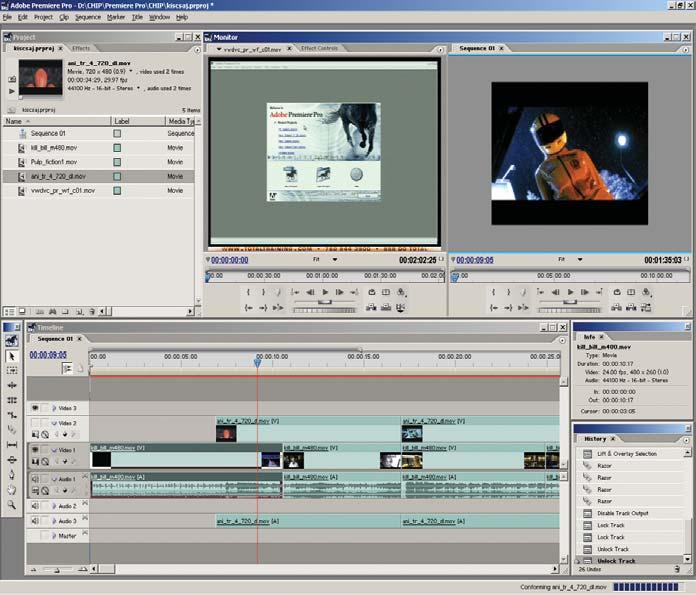The width and height of the screenshot is (696, 595).
Task: Enable Video 2 track output toggle
Action: pyautogui.click(x=35, y=423)
